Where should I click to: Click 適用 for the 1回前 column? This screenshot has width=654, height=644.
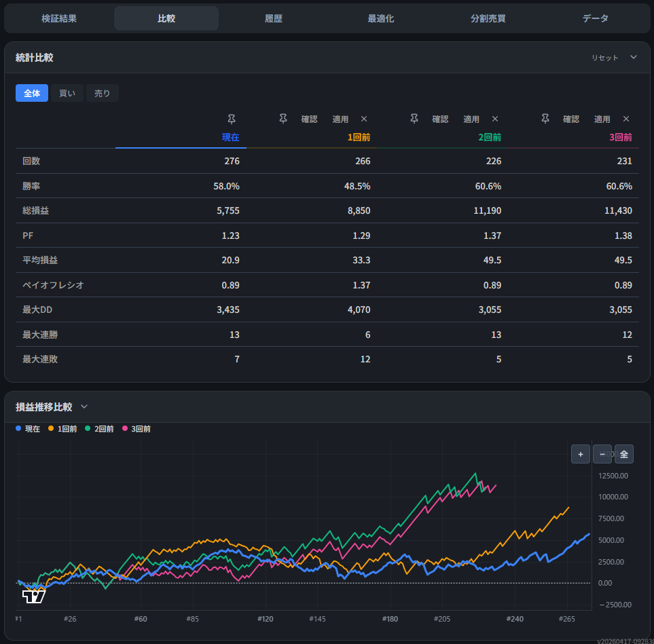coord(340,119)
